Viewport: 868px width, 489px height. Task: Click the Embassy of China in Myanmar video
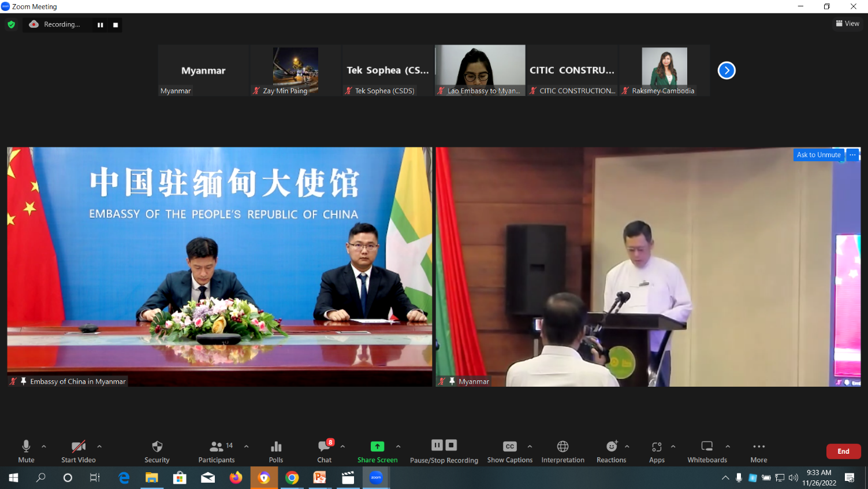219,267
